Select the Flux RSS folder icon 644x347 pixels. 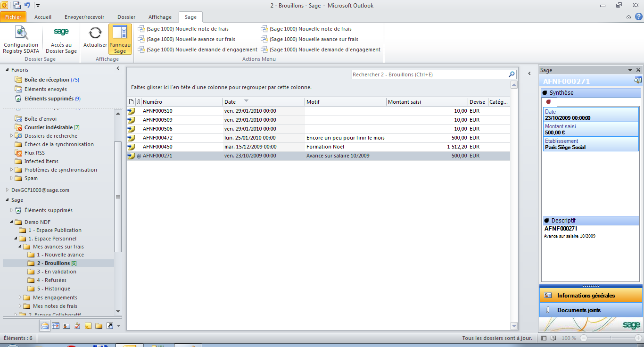point(19,153)
